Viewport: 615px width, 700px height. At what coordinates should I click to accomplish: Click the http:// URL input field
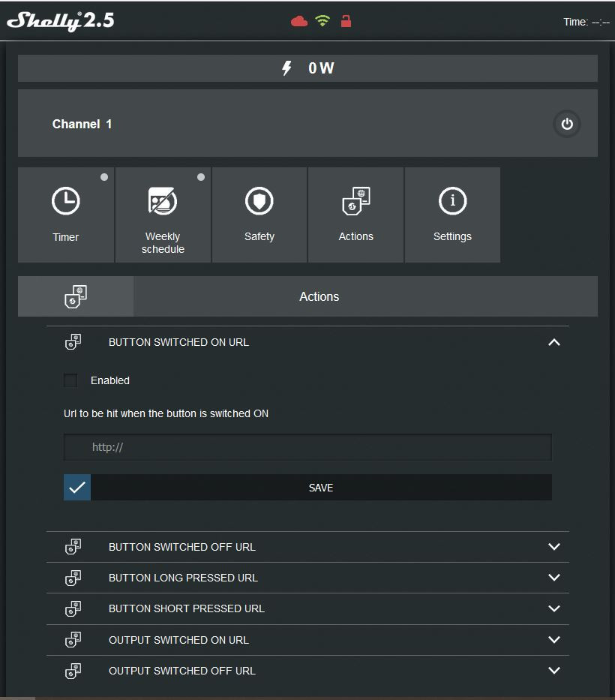[x=307, y=447]
